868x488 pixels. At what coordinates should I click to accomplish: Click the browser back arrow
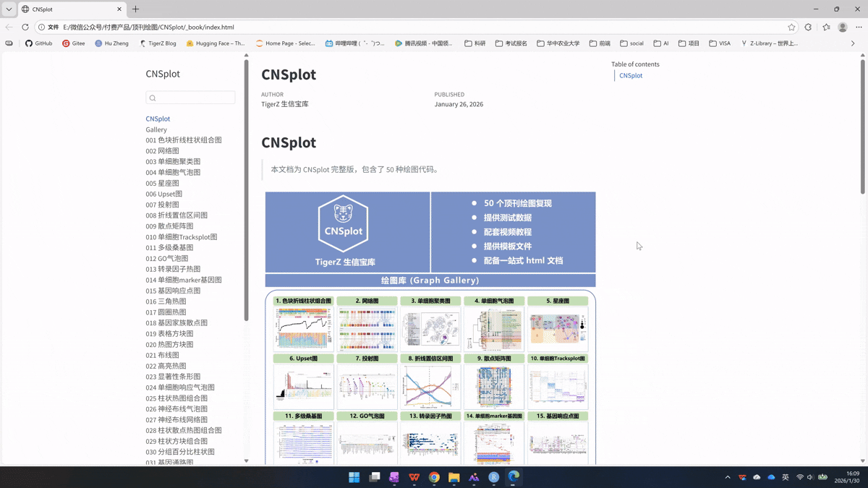pos(9,27)
